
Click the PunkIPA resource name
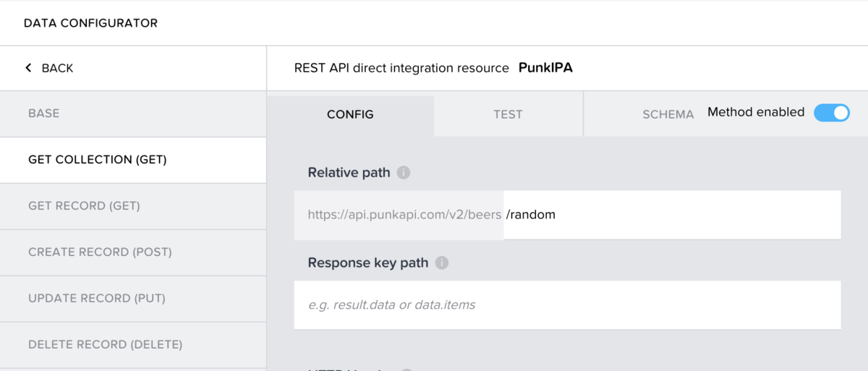pos(550,68)
